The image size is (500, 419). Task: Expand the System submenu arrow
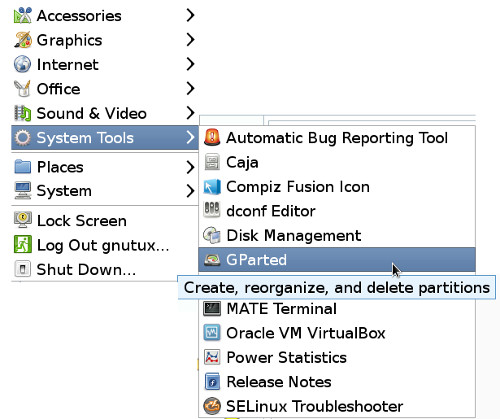point(190,191)
